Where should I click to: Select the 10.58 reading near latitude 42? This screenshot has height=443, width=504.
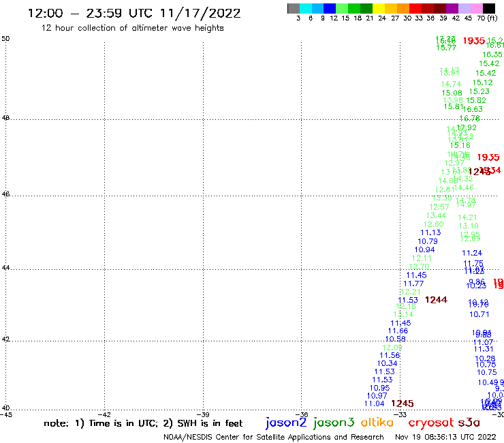396,339
